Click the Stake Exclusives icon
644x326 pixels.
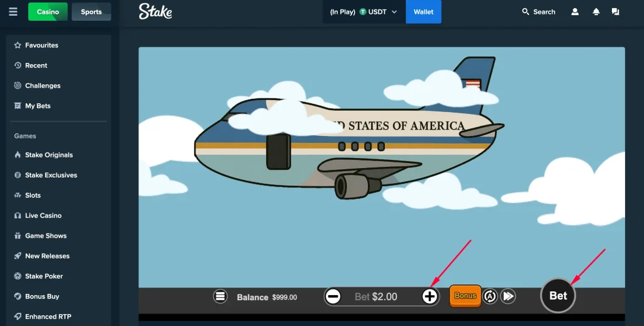(x=17, y=175)
